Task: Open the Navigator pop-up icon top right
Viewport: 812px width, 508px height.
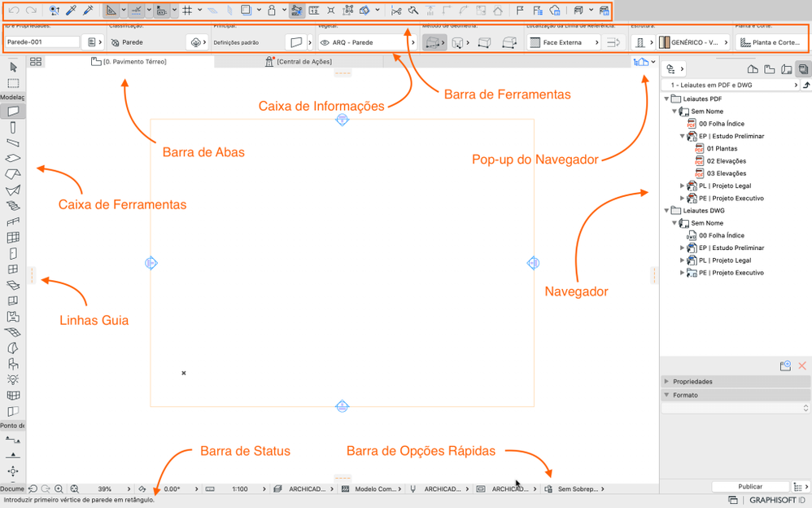Action: click(x=641, y=61)
